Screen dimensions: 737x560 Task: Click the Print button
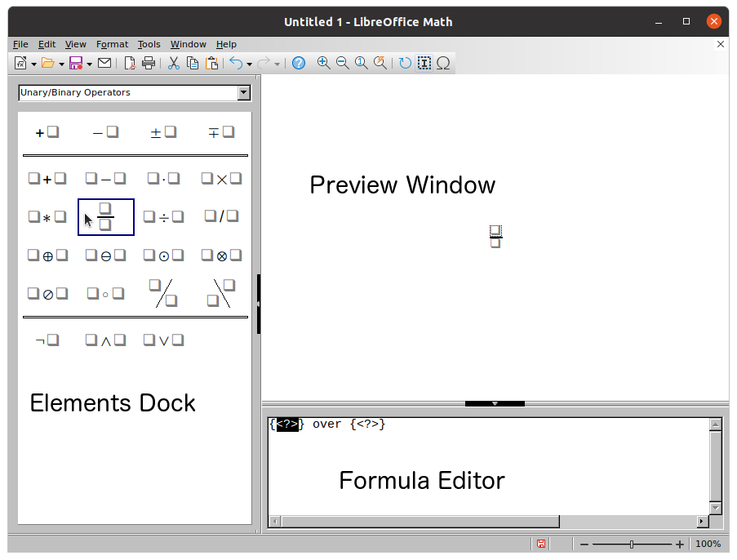[149, 63]
